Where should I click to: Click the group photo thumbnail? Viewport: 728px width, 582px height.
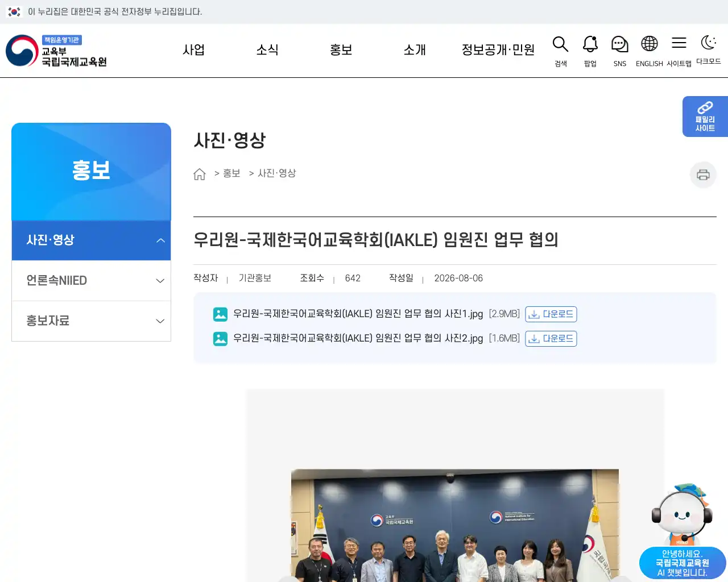[455, 525]
